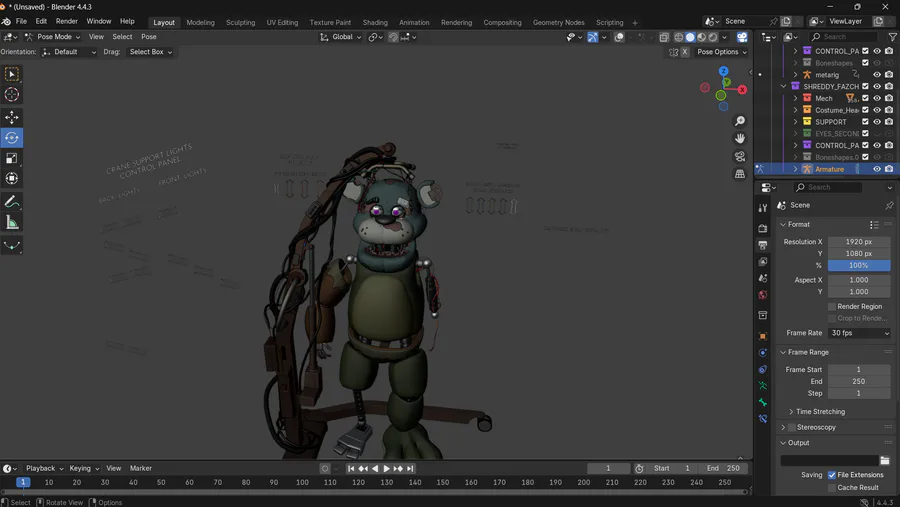
Task: Select the Transform tool
Action: pyautogui.click(x=11, y=179)
